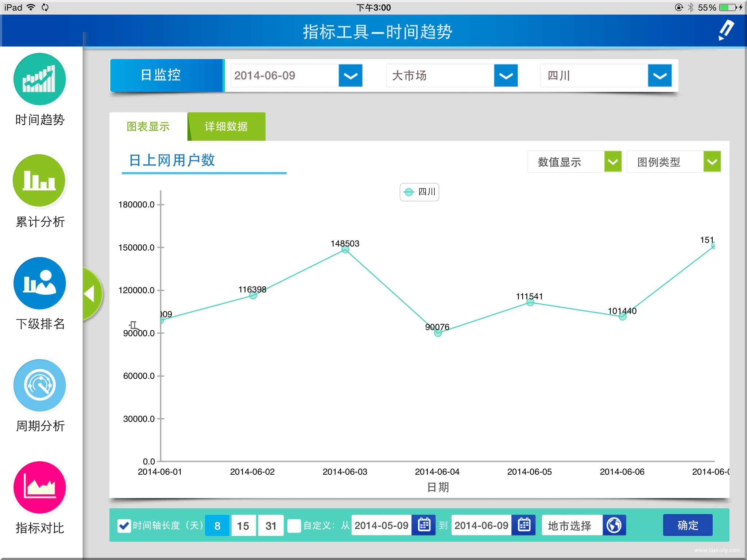The width and height of the screenshot is (747, 560).
Task: Enable the 自定义 custom range checkbox
Action: tap(294, 525)
